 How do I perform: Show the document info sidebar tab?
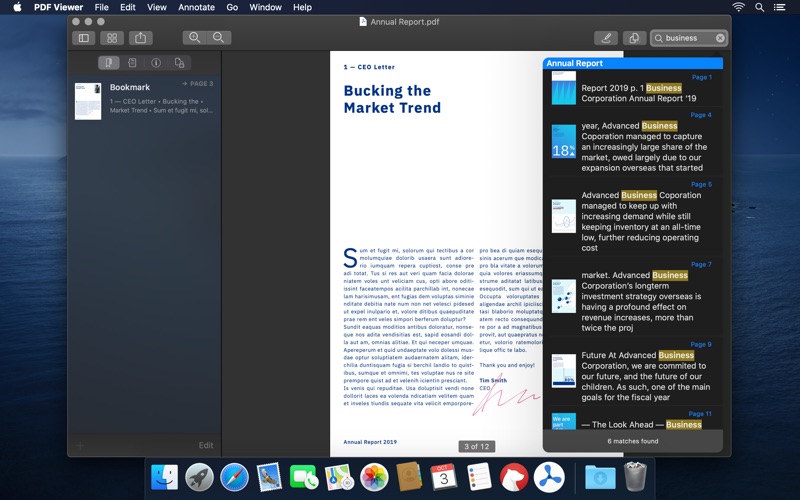pos(156,63)
